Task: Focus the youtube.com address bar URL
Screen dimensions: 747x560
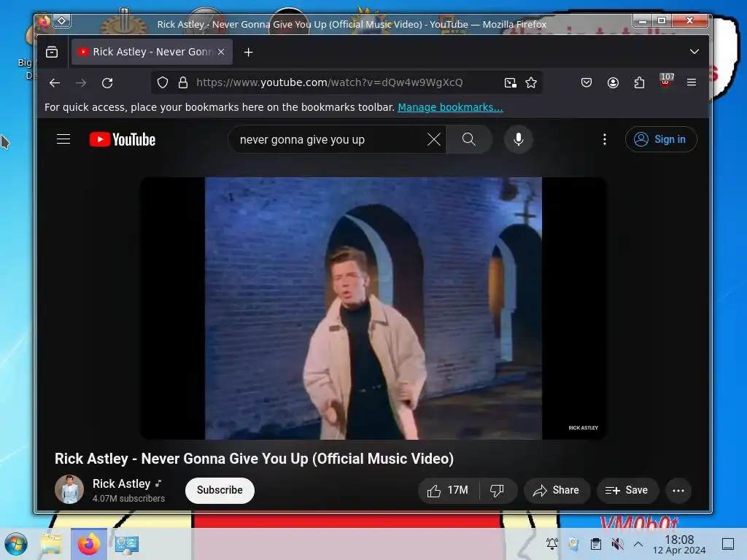Action: point(329,82)
